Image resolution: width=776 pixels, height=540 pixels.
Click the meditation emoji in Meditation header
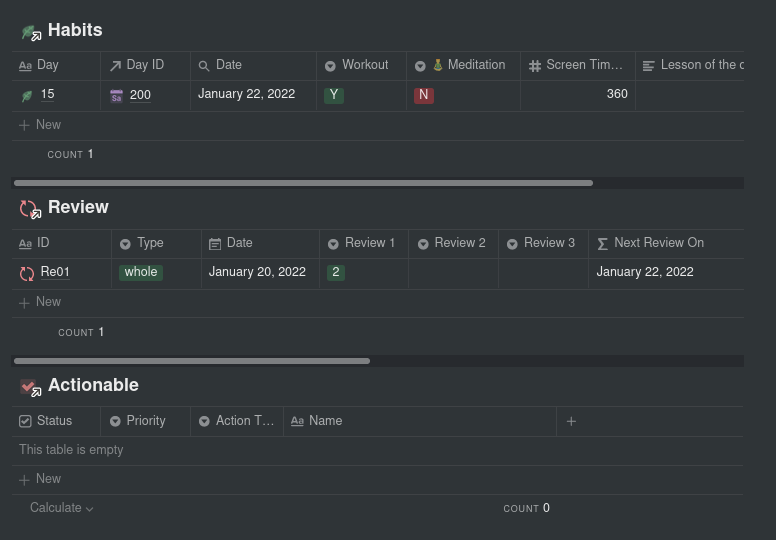437,65
